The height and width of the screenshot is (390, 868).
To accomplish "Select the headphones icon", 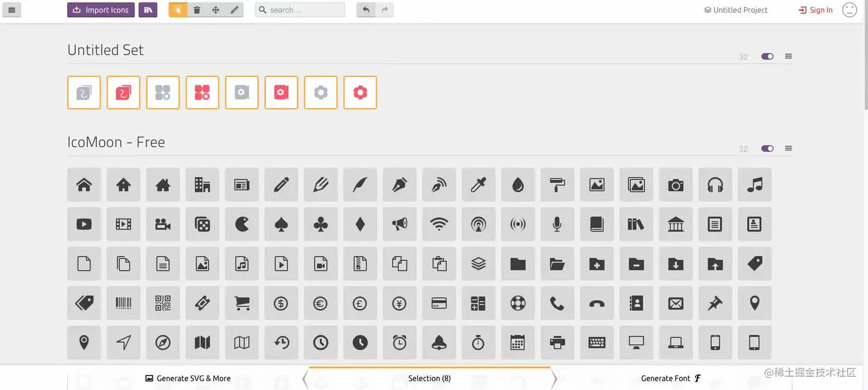I will [x=715, y=184].
